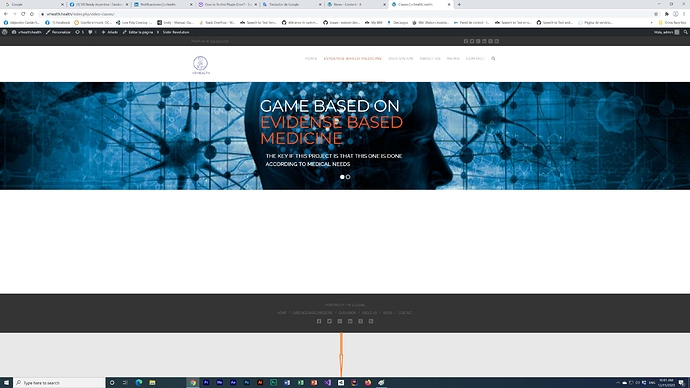Screen dimensions: 690x388
Task: Bookmark this page with the star icon
Action: pos(656,14)
